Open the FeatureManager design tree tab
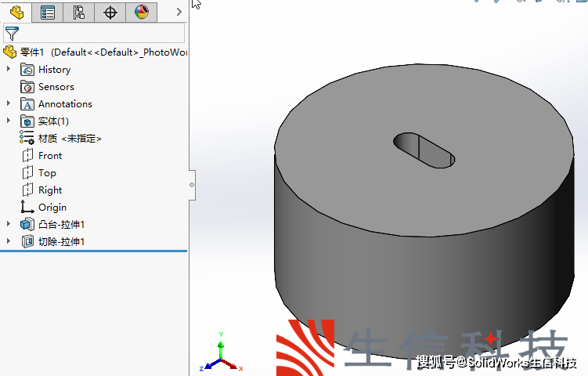Image resolution: width=588 pixels, height=376 pixels. [16, 12]
